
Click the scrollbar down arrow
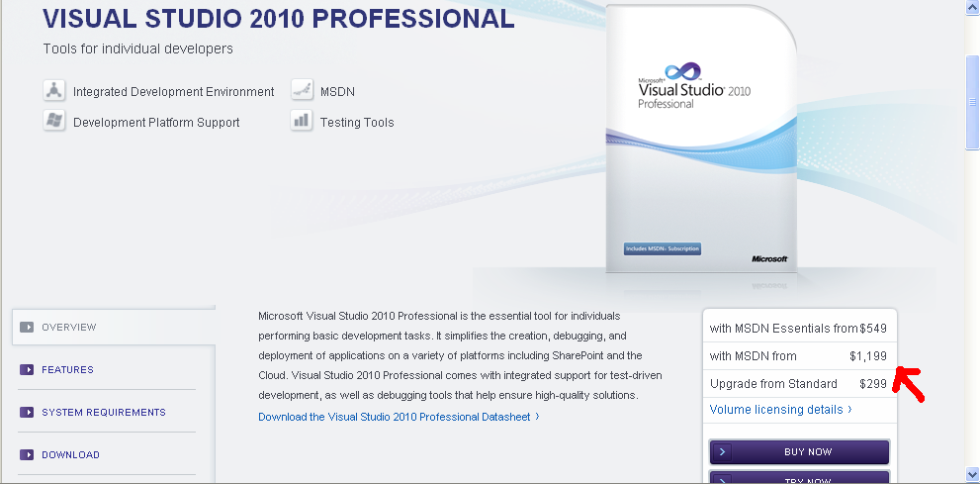click(x=972, y=476)
